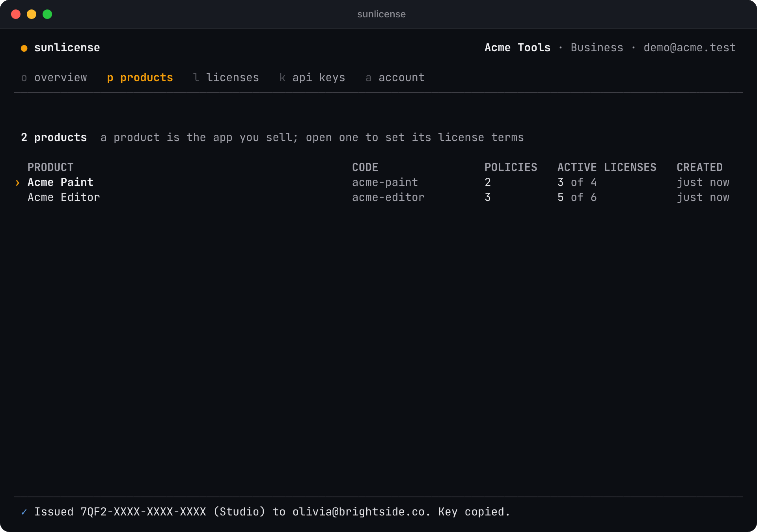Switch to the overview tab
The width and height of the screenshot is (757, 532).
pos(54,78)
